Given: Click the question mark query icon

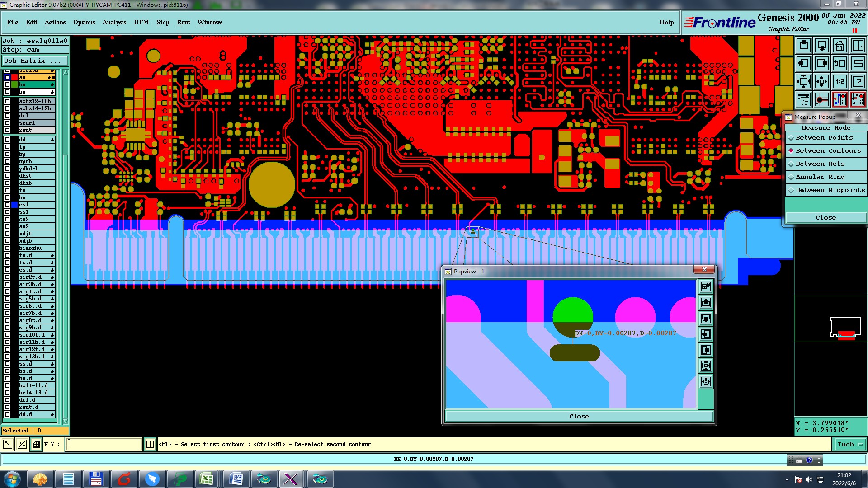Looking at the screenshot, I should point(858,81).
